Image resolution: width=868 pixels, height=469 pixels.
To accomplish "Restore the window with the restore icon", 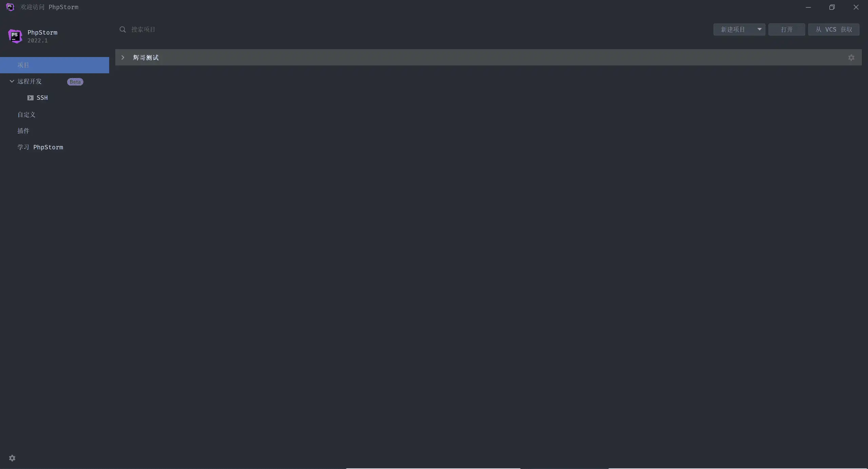I will 832,7.
